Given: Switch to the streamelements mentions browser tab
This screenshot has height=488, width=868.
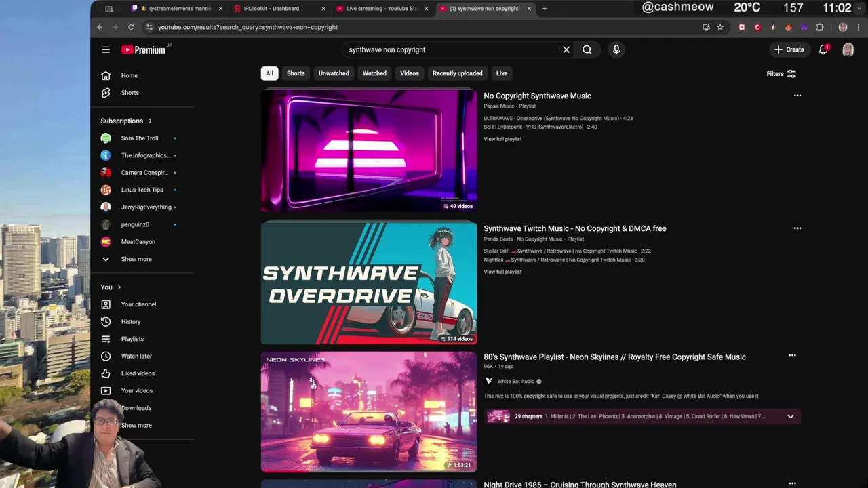Looking at the screenshot, I should [x=175, y=9].
